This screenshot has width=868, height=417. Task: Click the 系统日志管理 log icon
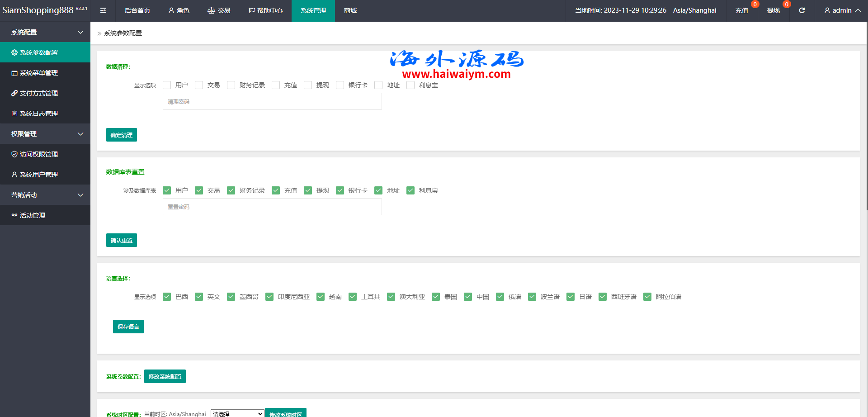[x=14, y=114]
